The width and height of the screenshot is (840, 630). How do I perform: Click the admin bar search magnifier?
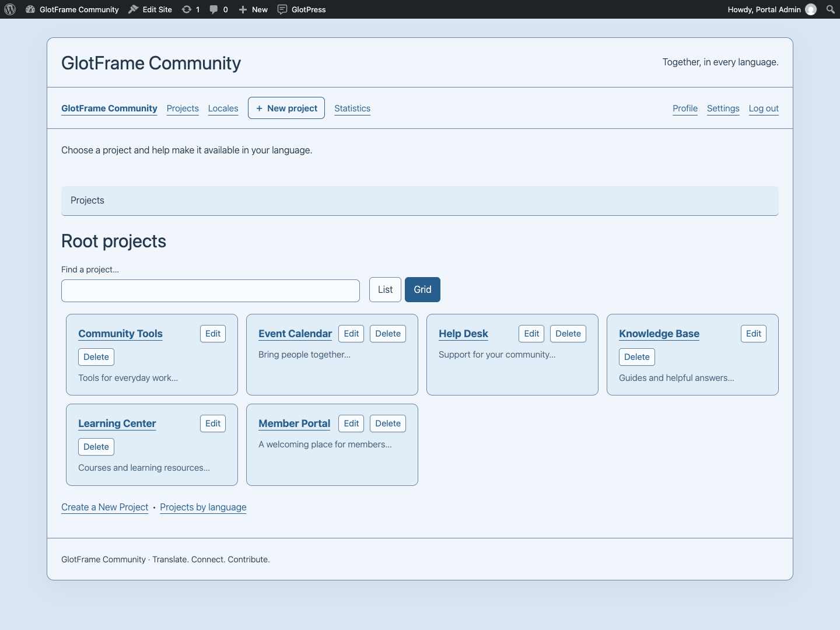click(x=831, y=9)
